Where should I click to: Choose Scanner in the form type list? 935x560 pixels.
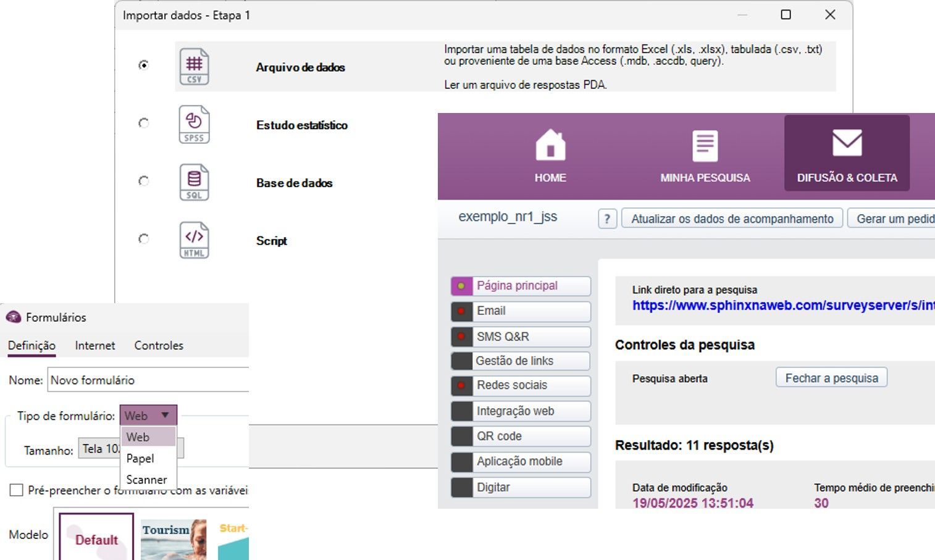point(148,480)
